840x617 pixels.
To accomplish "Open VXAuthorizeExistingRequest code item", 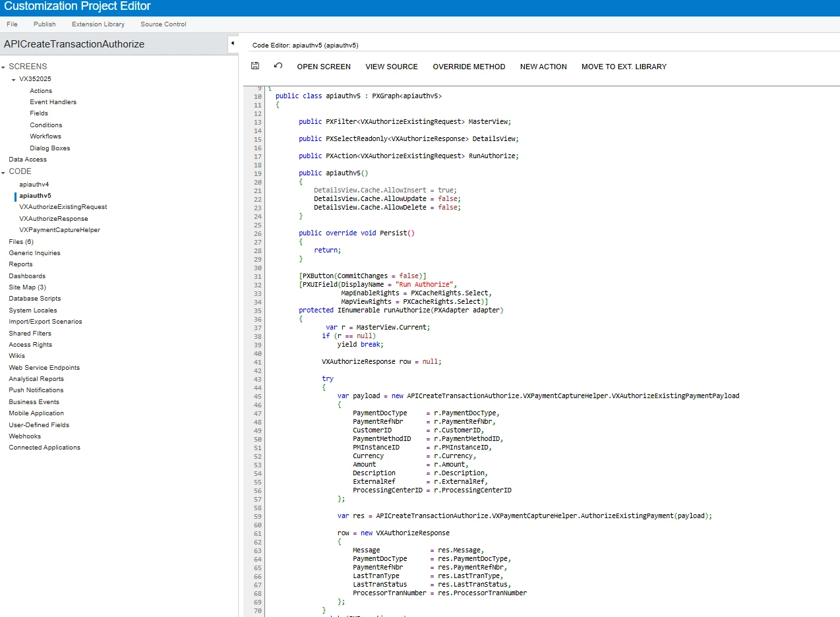I will (x=63, y=207).
